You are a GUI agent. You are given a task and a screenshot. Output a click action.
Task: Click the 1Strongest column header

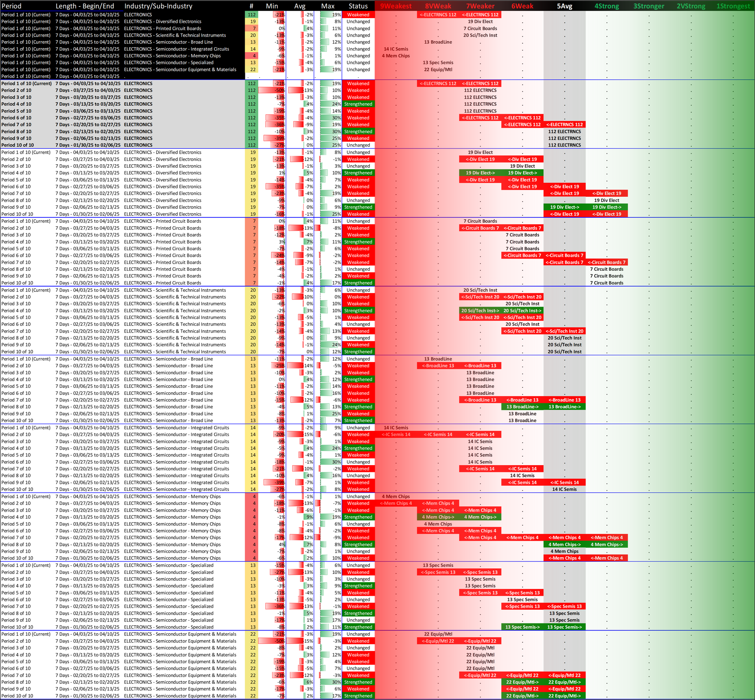click(x=733, y=6)
